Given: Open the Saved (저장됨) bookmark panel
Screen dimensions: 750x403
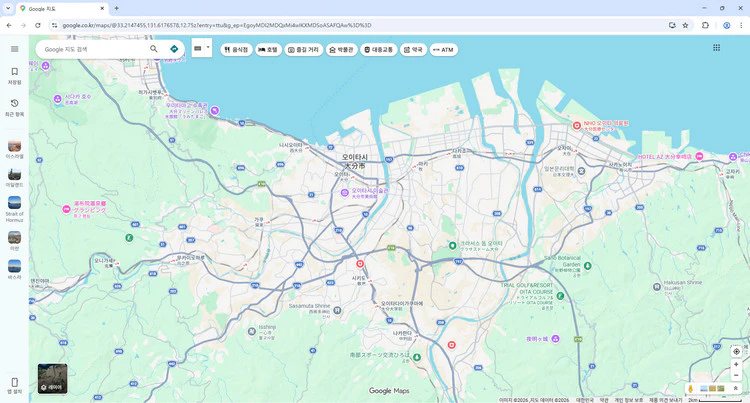Looking at the screenshot, I should click(14, 76).
